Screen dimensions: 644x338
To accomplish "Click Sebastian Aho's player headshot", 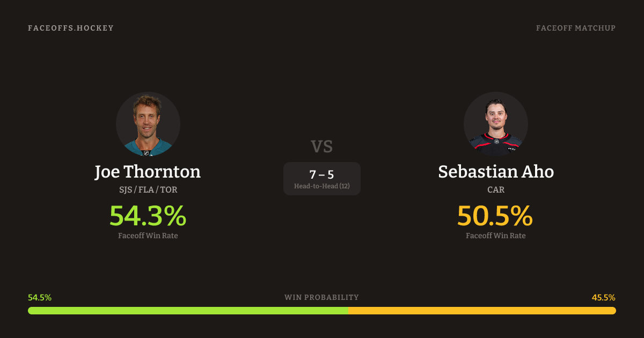I will (x=495, y=124).
